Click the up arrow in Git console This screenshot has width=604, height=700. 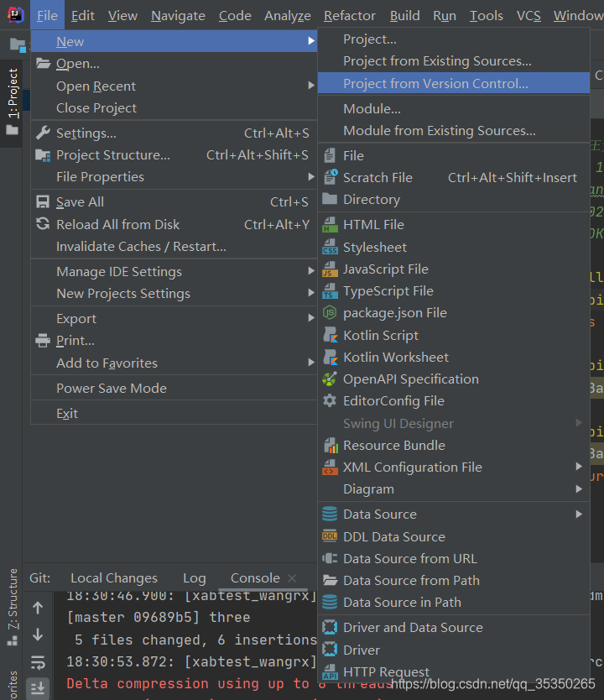click(38, 608)
